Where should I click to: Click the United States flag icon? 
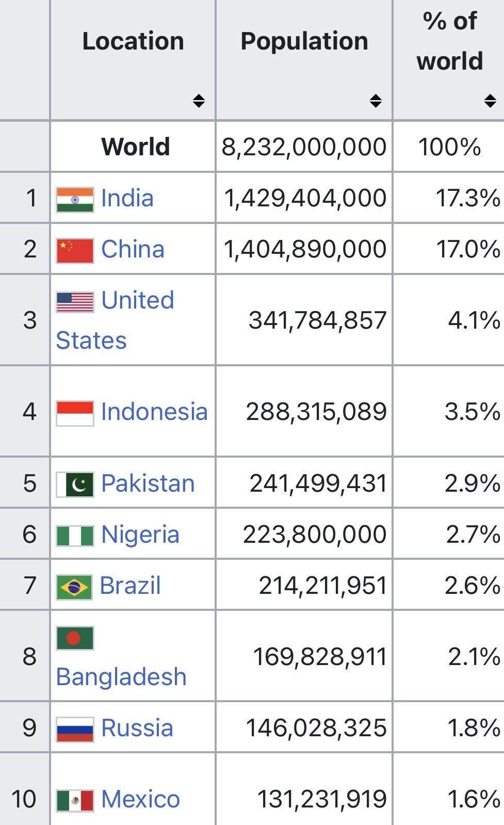click(x=75, y=302)
